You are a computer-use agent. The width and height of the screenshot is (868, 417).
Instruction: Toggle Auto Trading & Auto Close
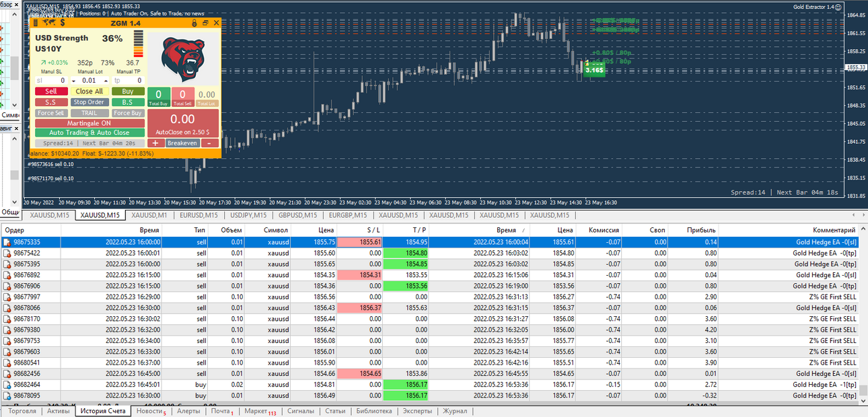click(x=89, y=132)
